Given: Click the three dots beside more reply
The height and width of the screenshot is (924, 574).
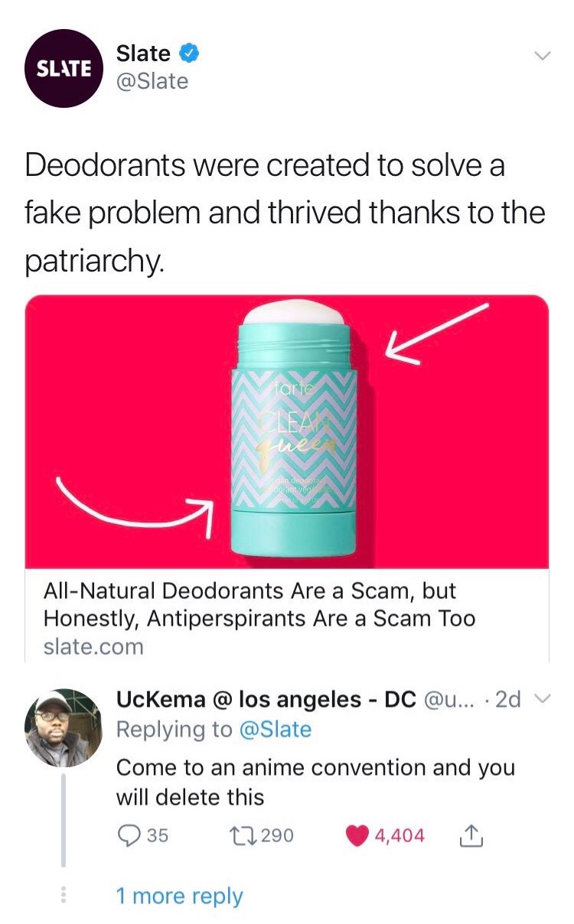Looking at the screenshot, I should (64, 895).
